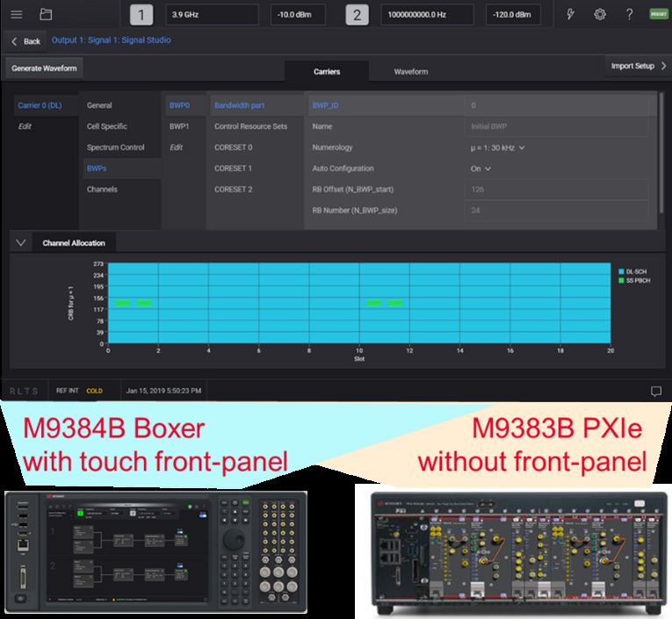The height and width of the screenshot is (619, 672).
Task: Open the BWPs section
Action: pos(121,169)
